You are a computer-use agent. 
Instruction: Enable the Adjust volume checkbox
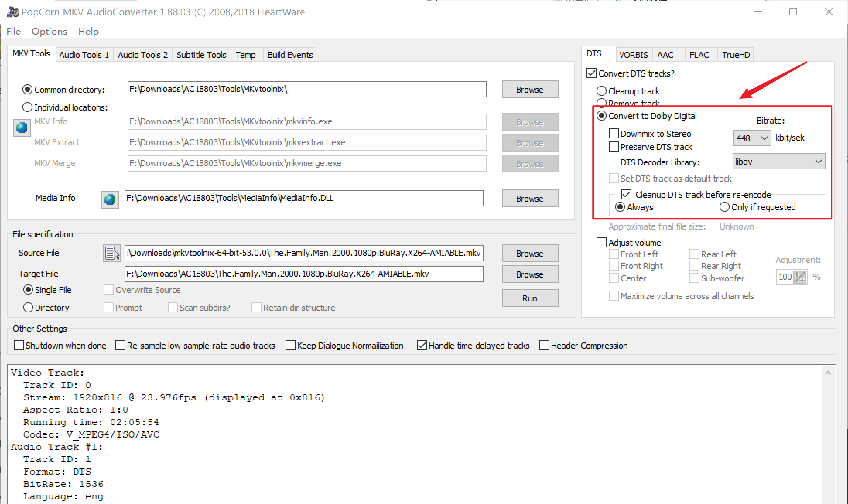pyautogui.click(x=602, y=243)
